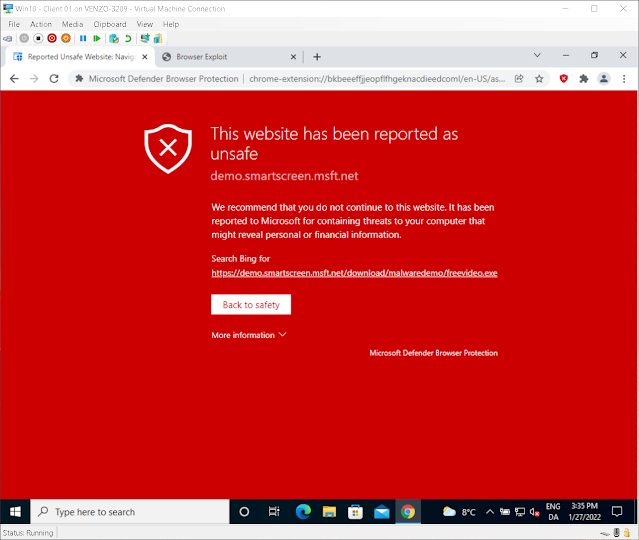Click the taskbar search box
This screenshot has width=639, height=540.
tap(130, 511)
